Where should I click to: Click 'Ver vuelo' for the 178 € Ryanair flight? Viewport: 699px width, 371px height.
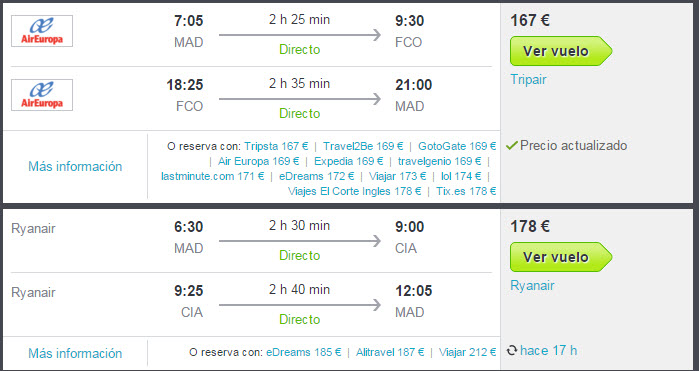[x=561, y=257]
